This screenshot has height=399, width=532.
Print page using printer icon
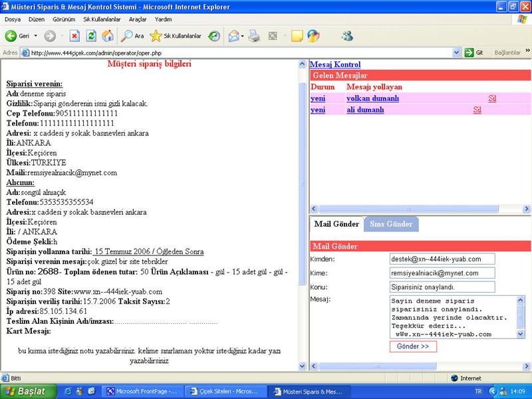[x=254, y=36]
